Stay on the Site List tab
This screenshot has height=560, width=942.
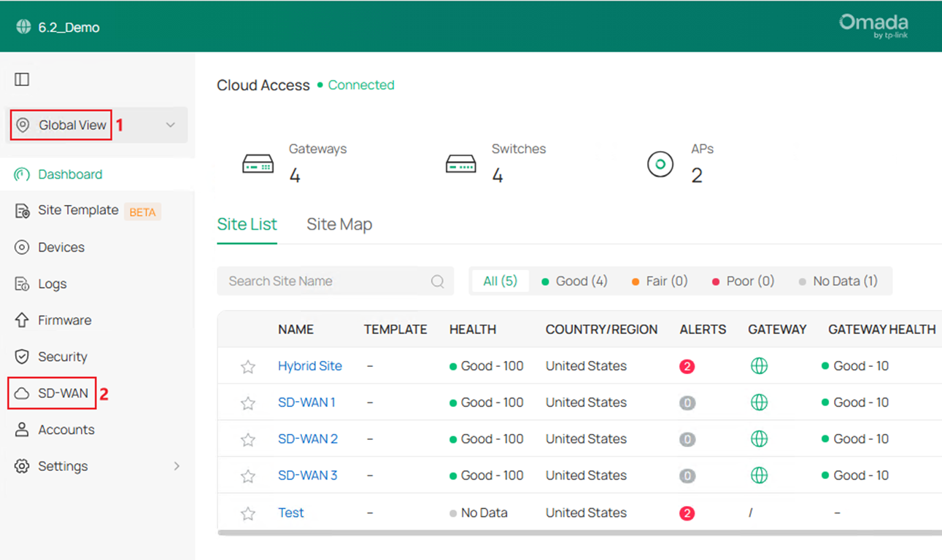[247, 224]
